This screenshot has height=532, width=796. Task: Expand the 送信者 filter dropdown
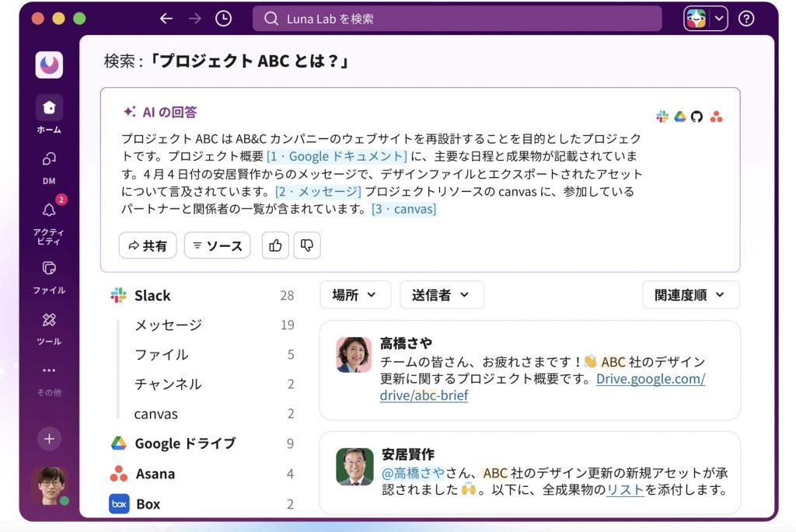pos(441,295)
